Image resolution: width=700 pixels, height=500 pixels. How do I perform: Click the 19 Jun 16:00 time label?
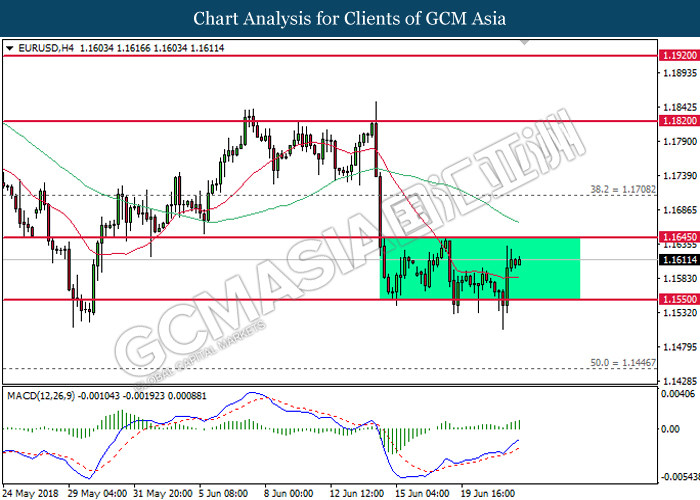tap(488, 494)
